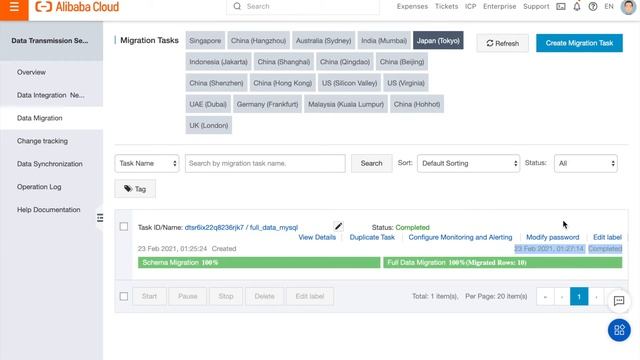Image resolution: width=640 pixels, height=360 pixels.
Task: Open the notifications bell
Action: click(x=577, y=7)
